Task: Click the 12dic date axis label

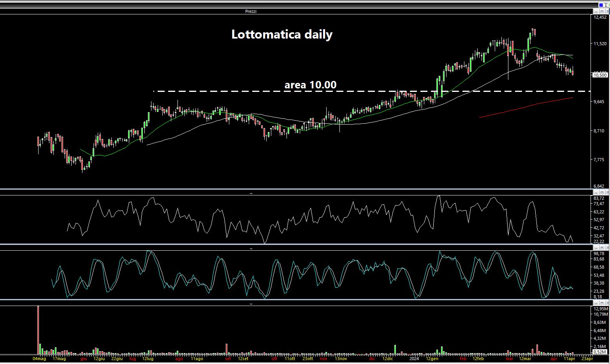Action: point(387,359)
